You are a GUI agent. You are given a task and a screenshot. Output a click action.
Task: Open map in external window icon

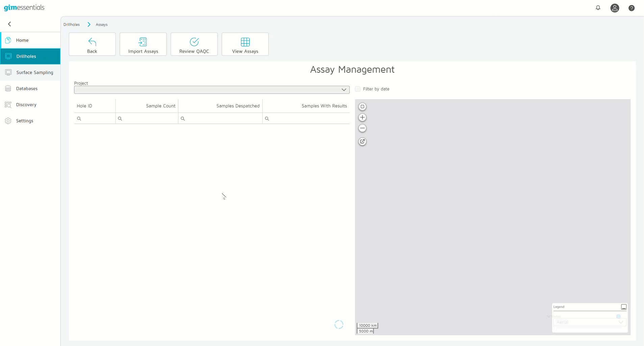click(362, 142)
